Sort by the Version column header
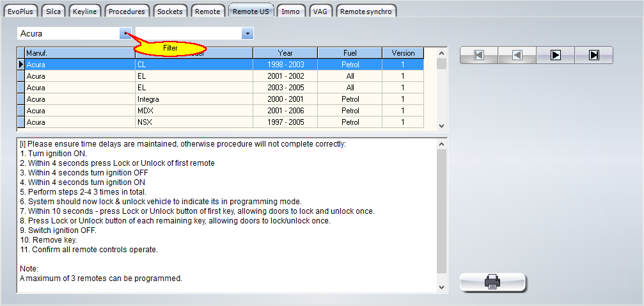Viewport: 644px width, 306px height. coord(403,53)
